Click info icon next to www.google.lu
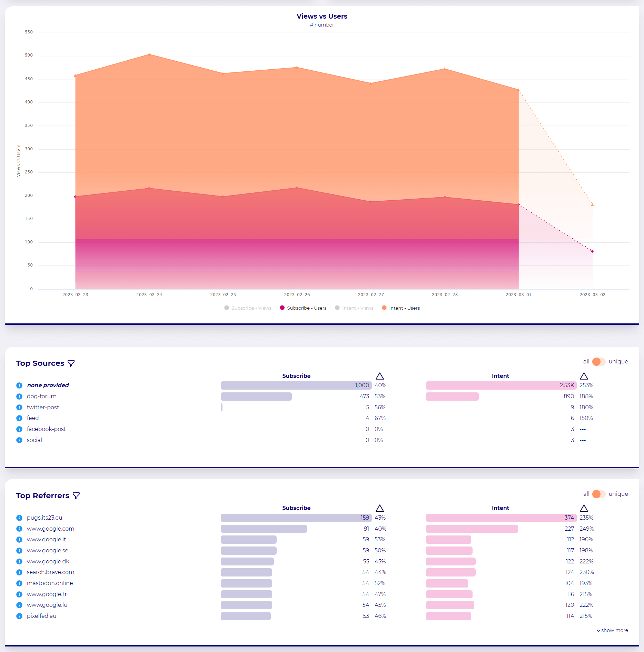 (x=19, y=605)
